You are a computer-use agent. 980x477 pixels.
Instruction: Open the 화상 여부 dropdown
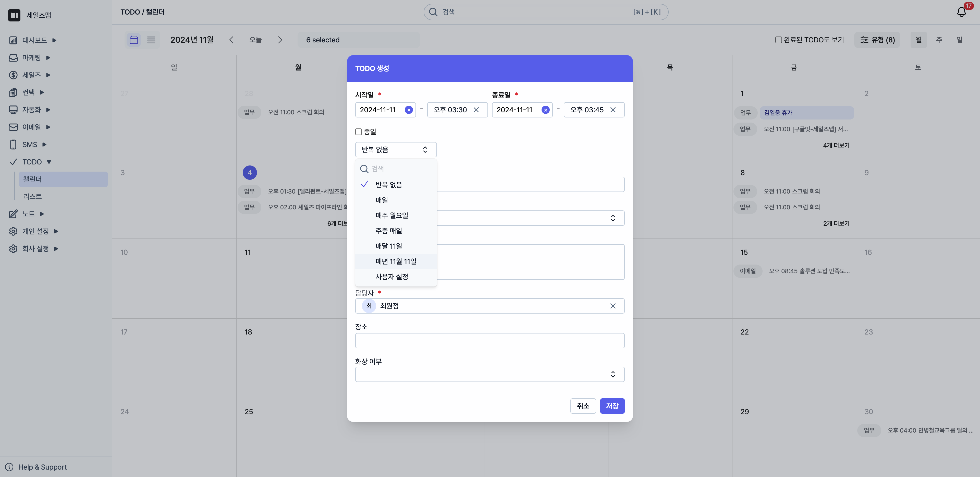[x=490, y=374]
